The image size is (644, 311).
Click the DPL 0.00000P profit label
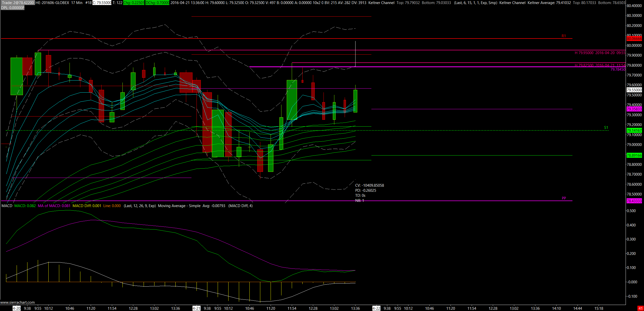click(13, 8)
